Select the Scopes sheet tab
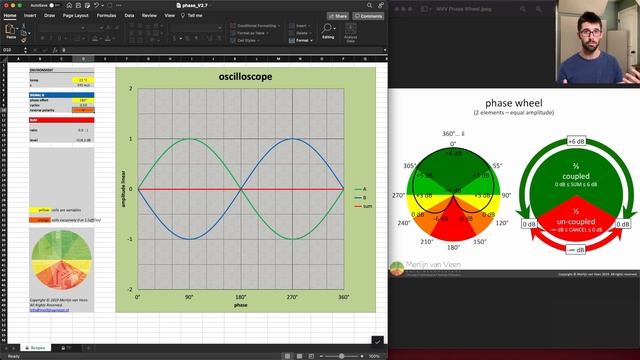This screenshot has height=360, width=640. tap(36, 348)
